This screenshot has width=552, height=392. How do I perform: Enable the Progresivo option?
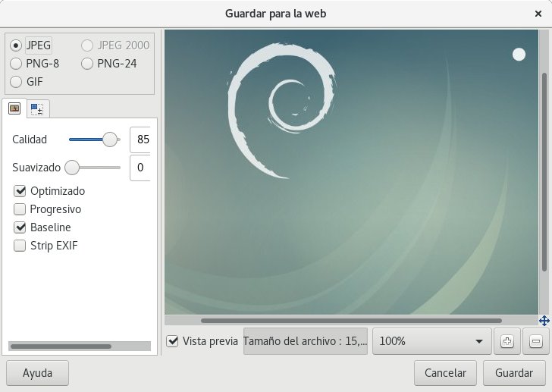click(x=20, y=209)
